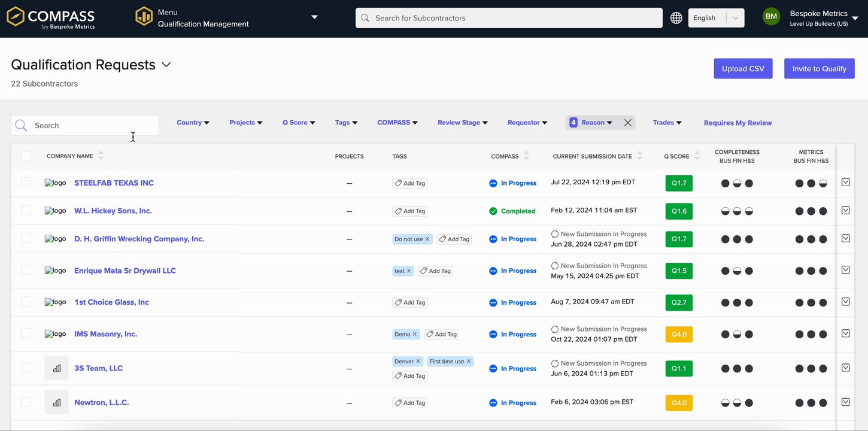Open the Enrique Mata Sr Drywall LLC link

(125, 271)
